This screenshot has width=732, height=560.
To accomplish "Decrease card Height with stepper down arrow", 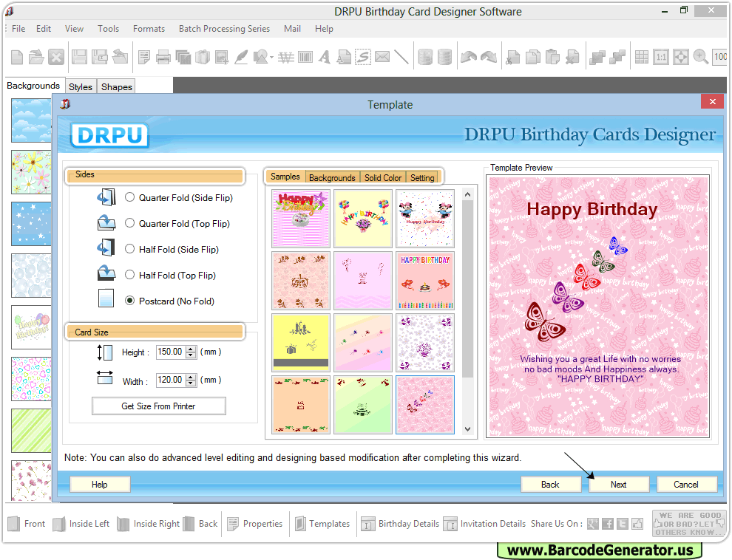I will pyautogui.click(x=191, y=355).
